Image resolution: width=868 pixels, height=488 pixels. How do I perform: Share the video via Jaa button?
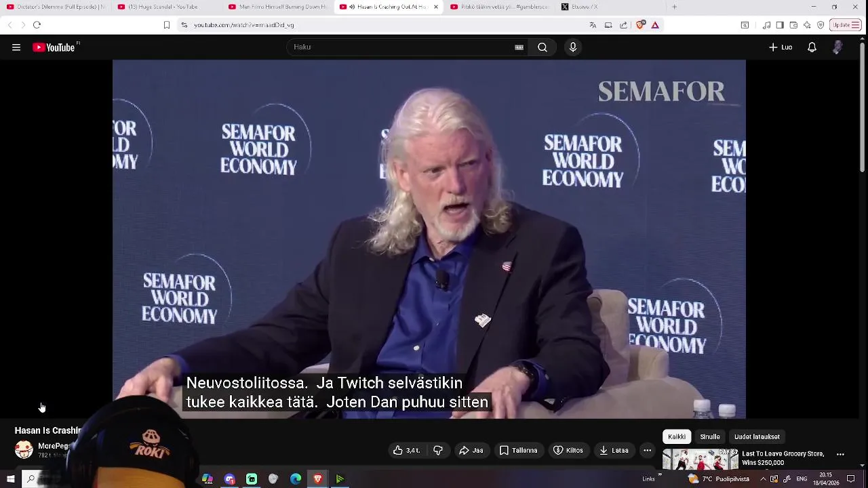coord(471,450)
